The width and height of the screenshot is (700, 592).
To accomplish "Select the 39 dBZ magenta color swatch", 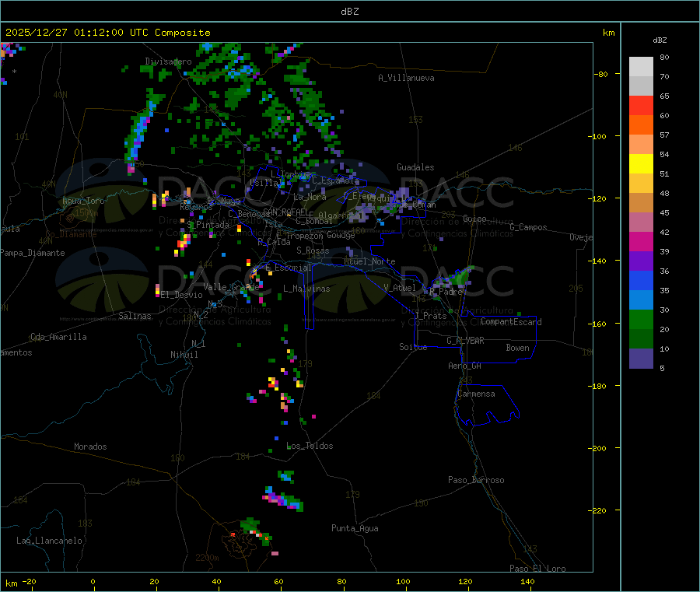I will click(x=641, y=242).
